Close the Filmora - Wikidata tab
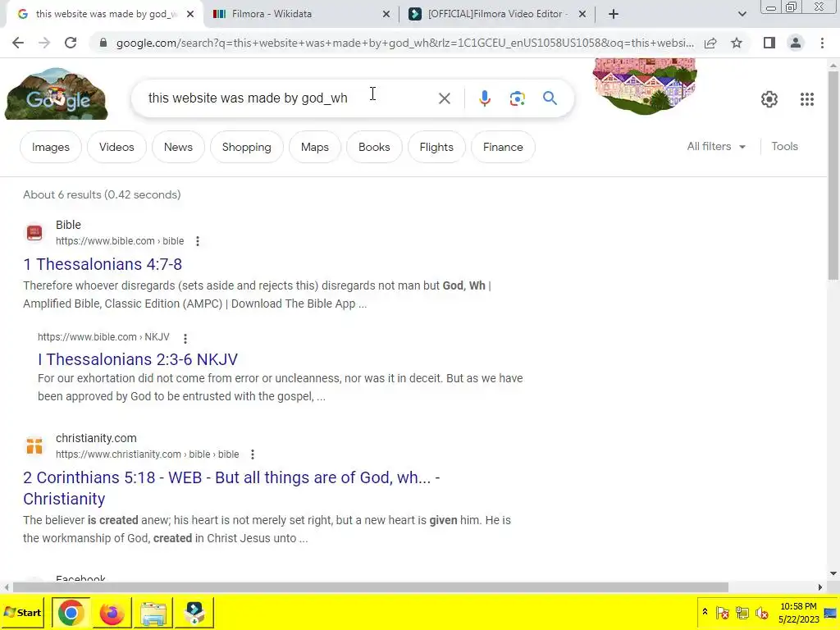The width and height of the screenshot is (840, 630). coord(386,14)
